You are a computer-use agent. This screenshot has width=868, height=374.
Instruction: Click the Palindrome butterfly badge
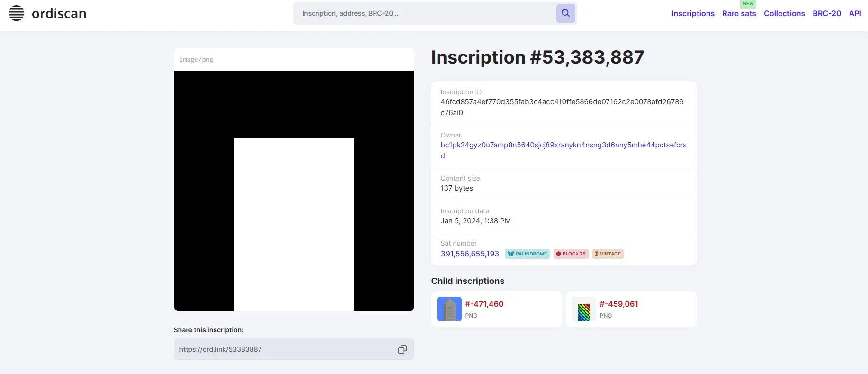(527, 254)
